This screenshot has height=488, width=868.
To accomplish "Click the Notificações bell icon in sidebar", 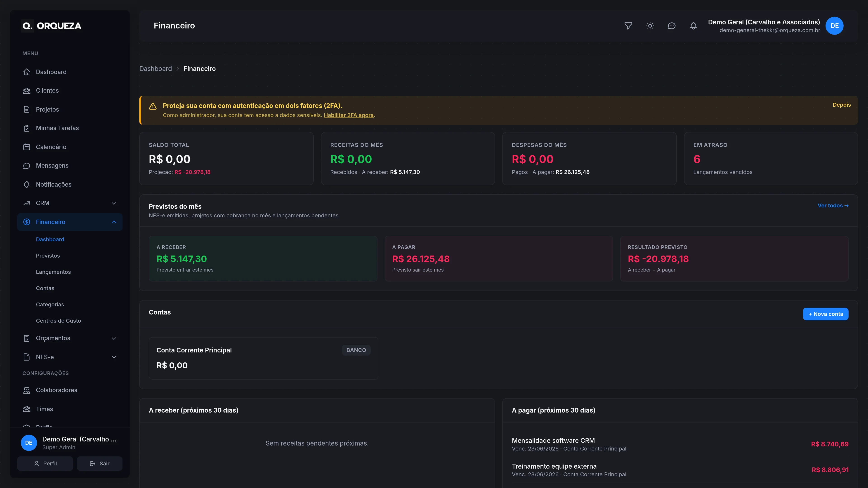I will point(27,184).
